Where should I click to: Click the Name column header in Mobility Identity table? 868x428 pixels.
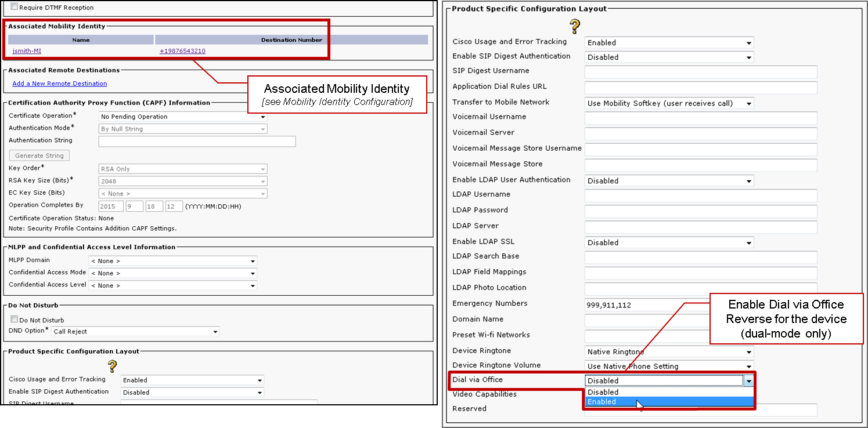(x=81, y=39)
